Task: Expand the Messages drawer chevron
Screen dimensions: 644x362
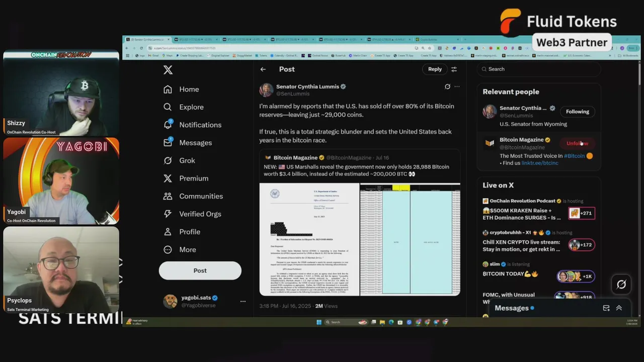Action: [x=619, y=308]
